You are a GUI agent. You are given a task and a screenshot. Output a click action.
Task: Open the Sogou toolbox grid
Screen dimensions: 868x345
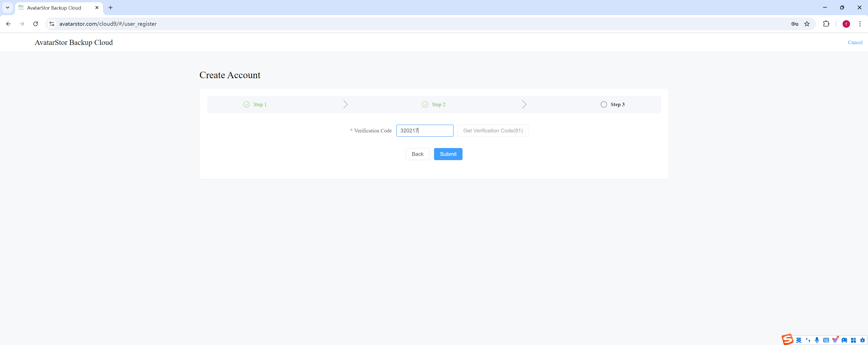click(853, 340)
